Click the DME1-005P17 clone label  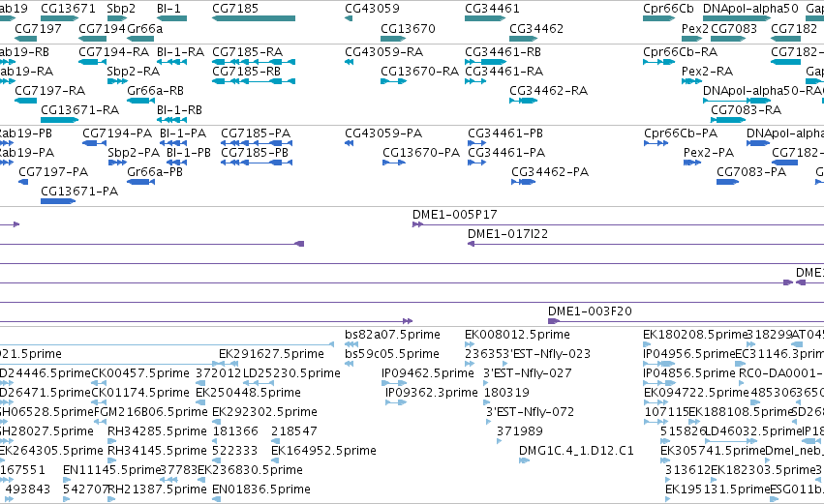454,215
